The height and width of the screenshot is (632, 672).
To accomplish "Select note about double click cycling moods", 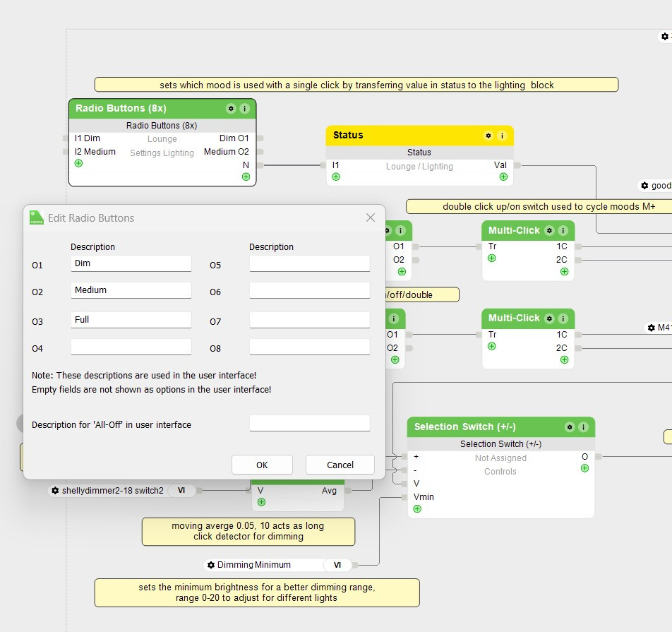I will point(540,207).
